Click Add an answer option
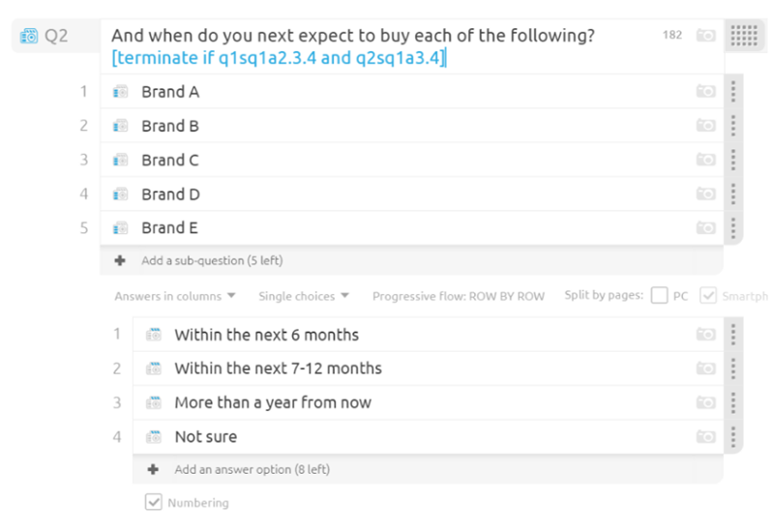The image size is (773, 532). click(x=252, y=469)
